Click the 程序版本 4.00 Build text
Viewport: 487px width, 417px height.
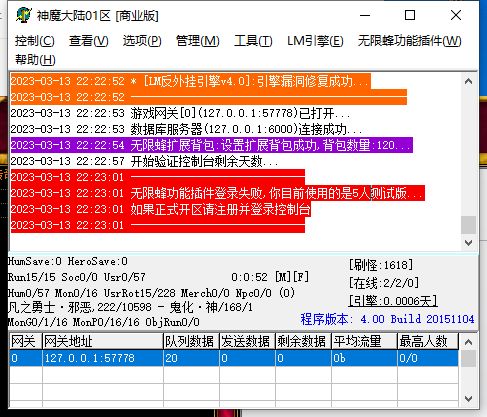tap(387, 319)
